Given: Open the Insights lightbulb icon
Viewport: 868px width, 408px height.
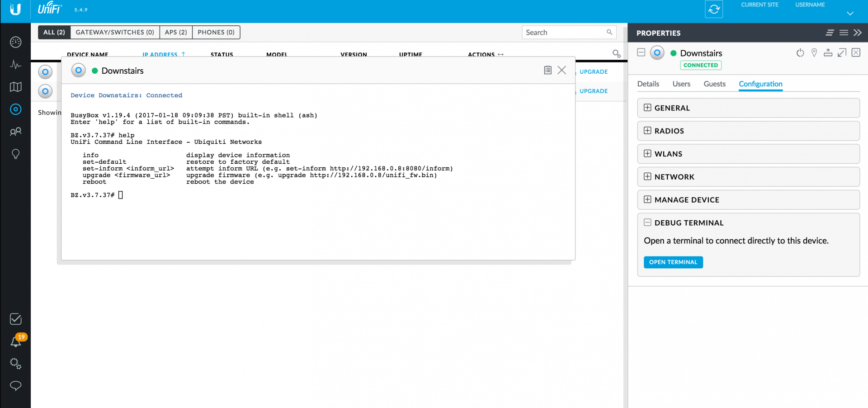Looking at the screenshot, I should [15, 154].
